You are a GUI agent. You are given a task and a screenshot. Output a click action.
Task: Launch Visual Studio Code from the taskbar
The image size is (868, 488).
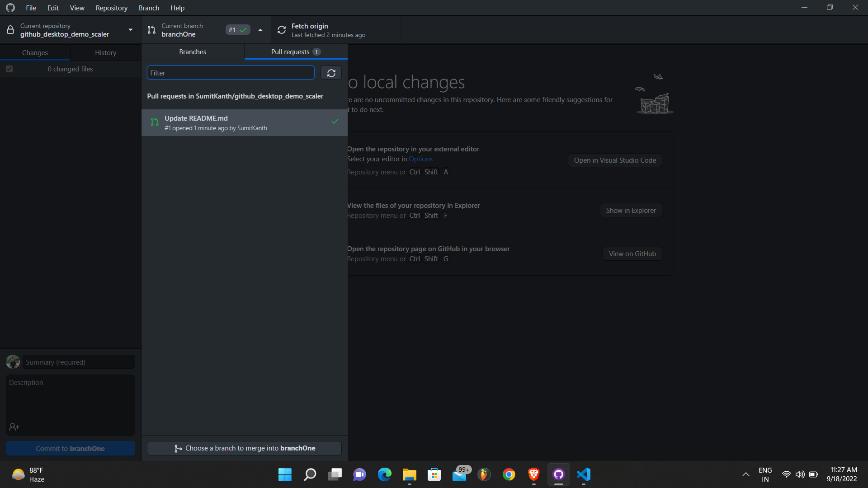(584, 474)
